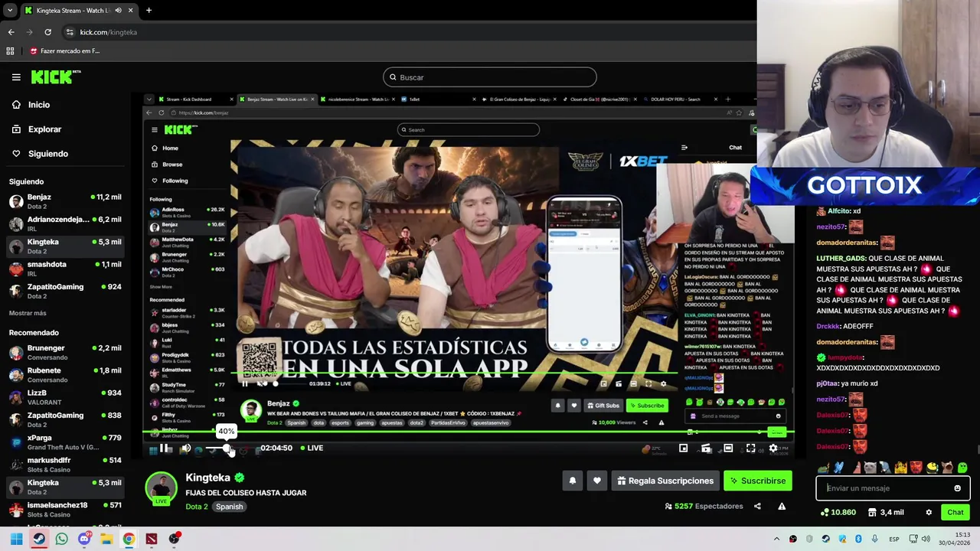Show hidden system tray icons
This screenshot has width=980, height=551.
[x=776, y=539]
